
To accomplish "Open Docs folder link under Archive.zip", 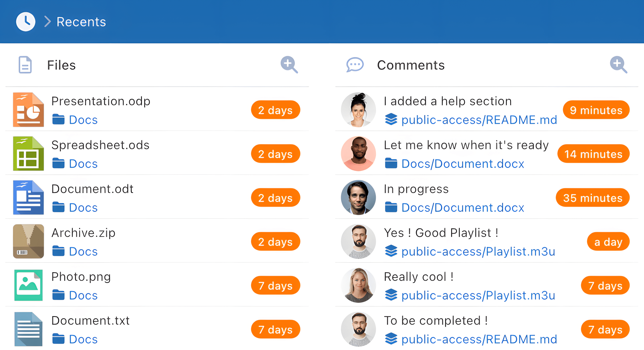I will tap(83, 252).
